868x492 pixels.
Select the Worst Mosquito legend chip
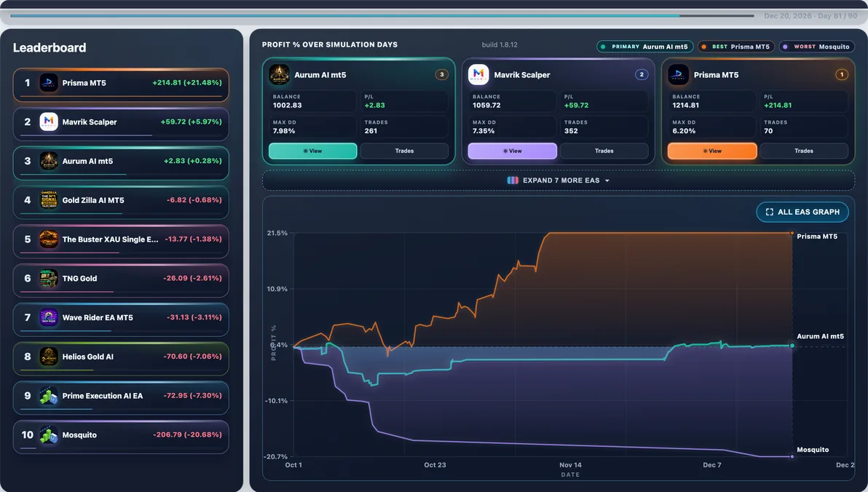(x=817, y=47)
